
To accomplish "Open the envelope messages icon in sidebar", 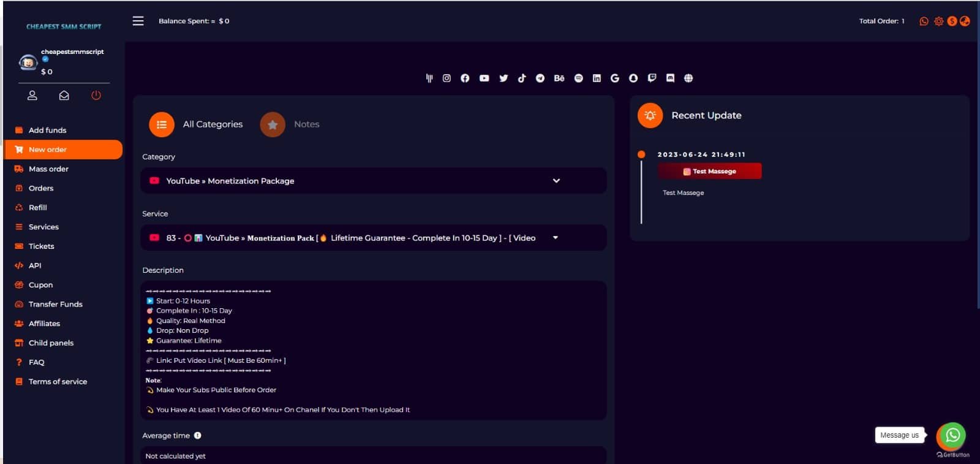I will pyautogui.click(x=64, y=96).
